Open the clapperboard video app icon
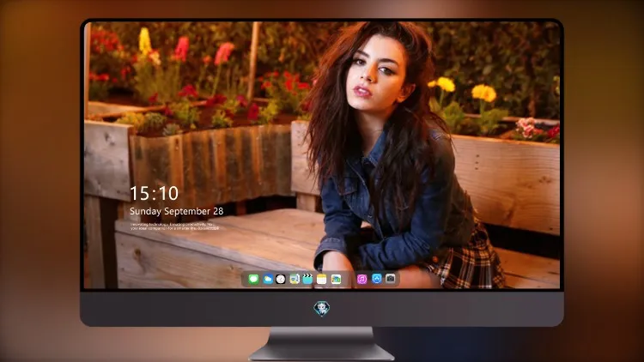The width and height of the screenshot is (644, 362). point(307,279)
